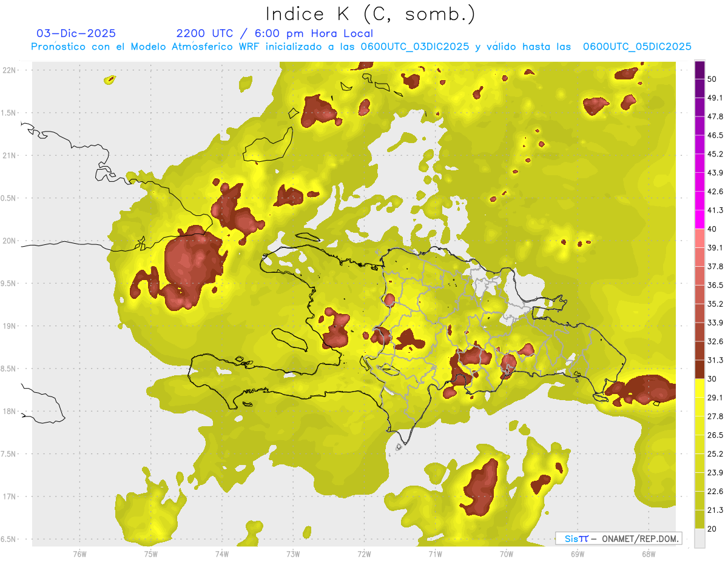The height and width of the screenshot is (562, 728).
Task: Pick the gray swatch below 20
Action: click(699, 538)
